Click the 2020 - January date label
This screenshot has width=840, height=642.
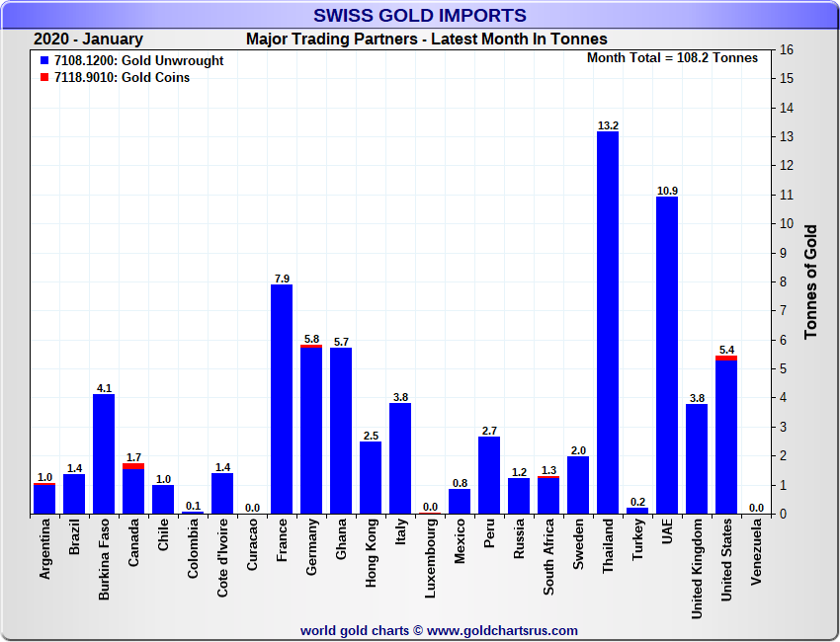tap(88, 40)
